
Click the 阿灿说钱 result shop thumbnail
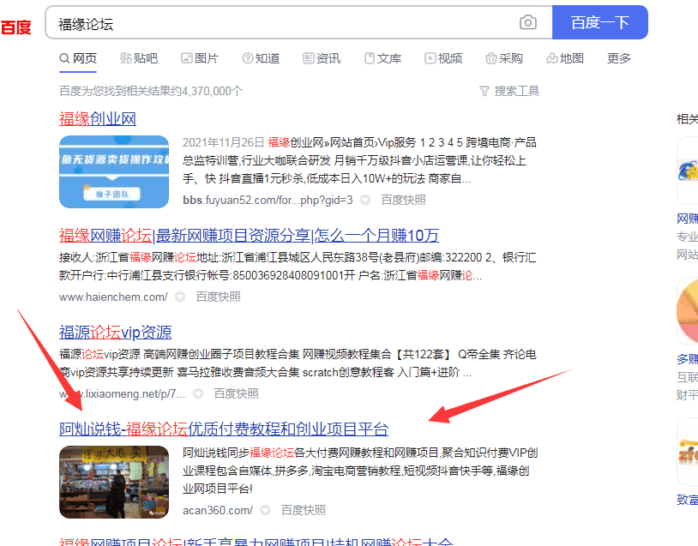114,482
